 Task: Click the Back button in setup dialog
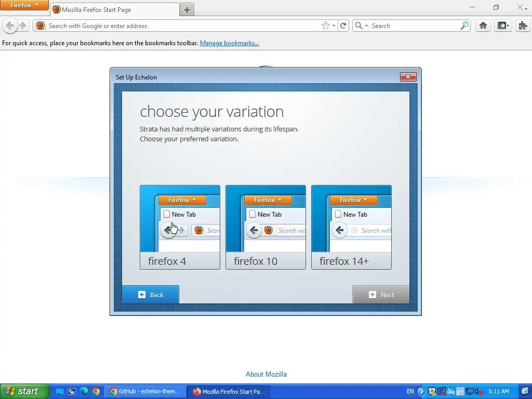click(x=150, y=295)
